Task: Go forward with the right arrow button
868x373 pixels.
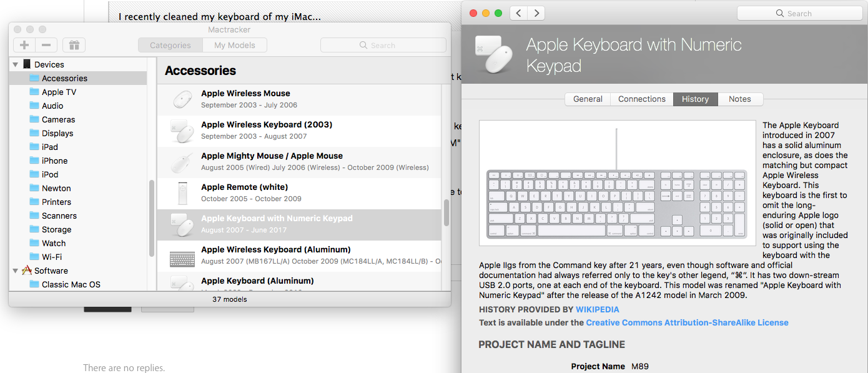Action: tap(536, 13)
